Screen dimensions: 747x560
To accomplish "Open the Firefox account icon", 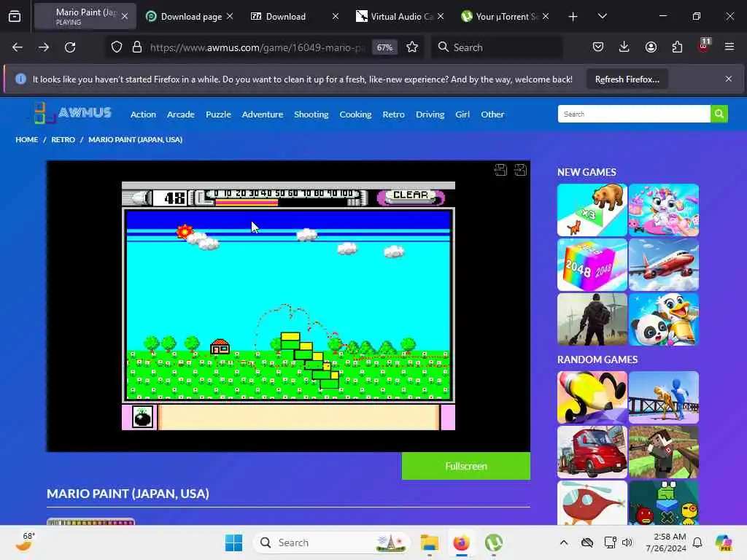I will pos(651,47).
